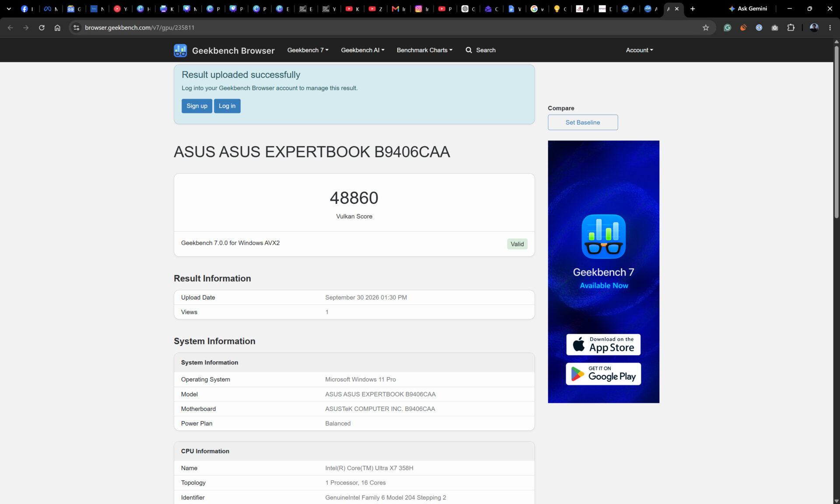Open the profile avatar icon
This screenshot has width=840, height=504.
click(814, 28)
